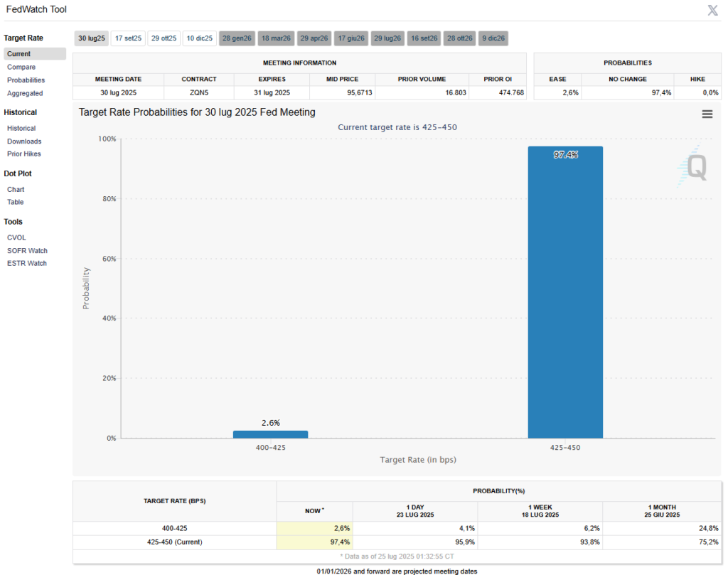This screenshot has height=575, width=728.
Task: Click the 400-425 probability bar
Action: [x=270, y=434]
